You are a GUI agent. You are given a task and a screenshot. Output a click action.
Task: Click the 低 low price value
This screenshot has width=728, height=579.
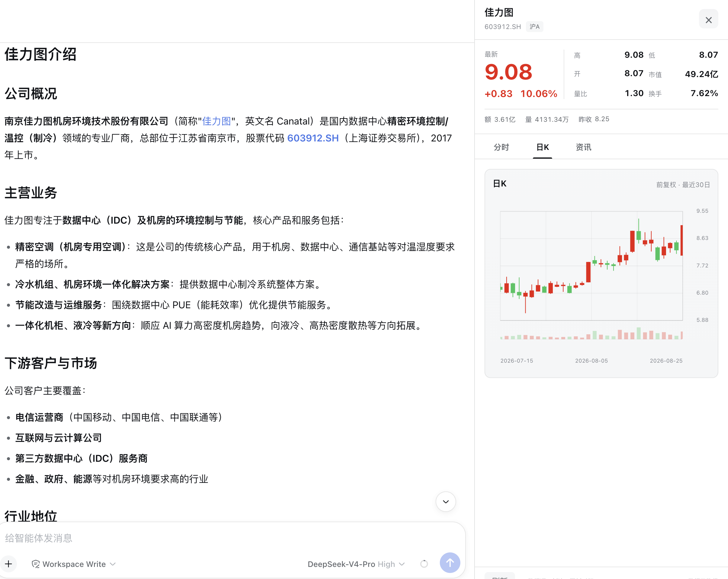click(x=708, y=55)
